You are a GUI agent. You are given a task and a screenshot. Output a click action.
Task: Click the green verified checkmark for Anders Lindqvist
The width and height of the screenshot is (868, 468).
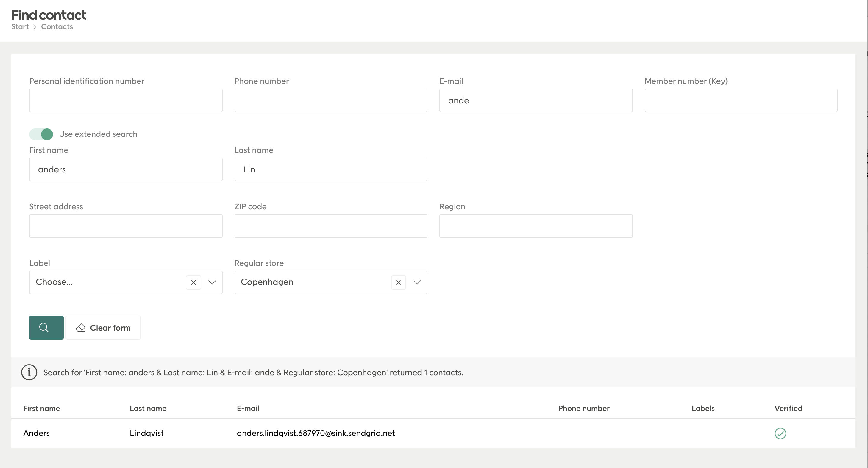coord(781,434)
